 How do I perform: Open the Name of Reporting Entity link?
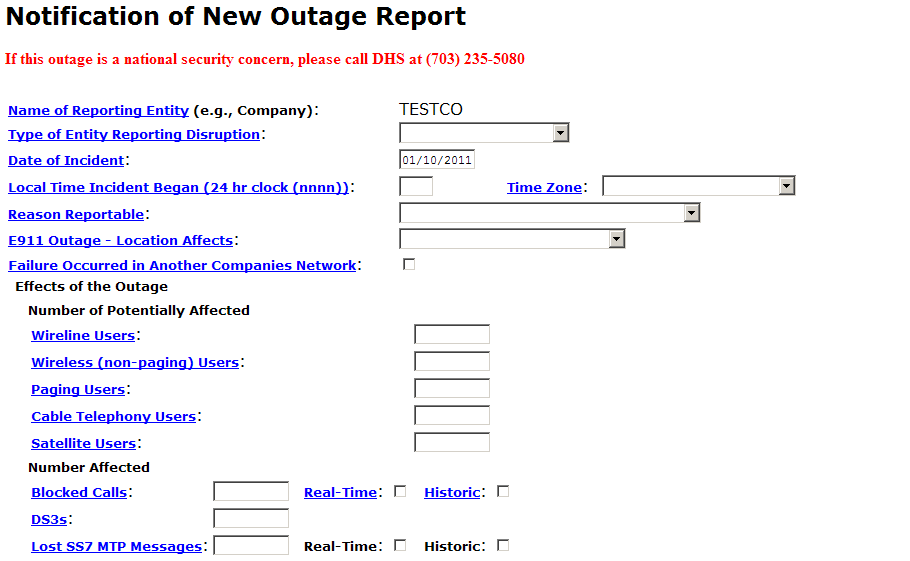[98, 110]
